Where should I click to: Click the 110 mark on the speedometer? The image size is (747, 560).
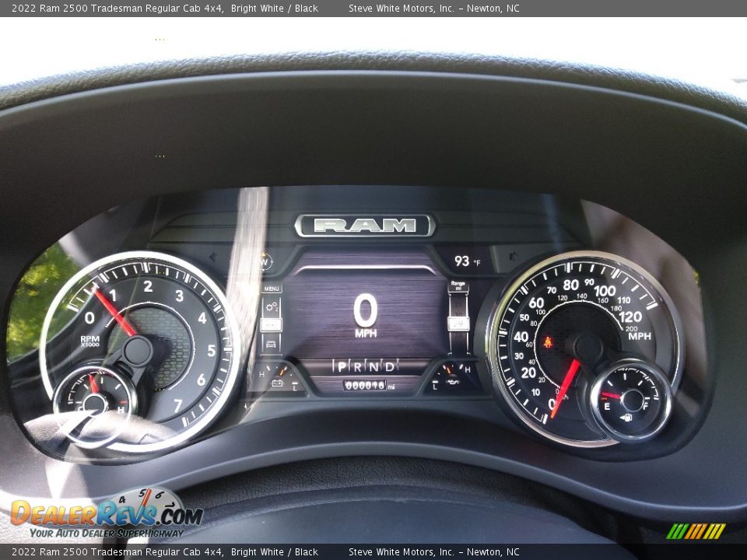[x=623, y=300]
